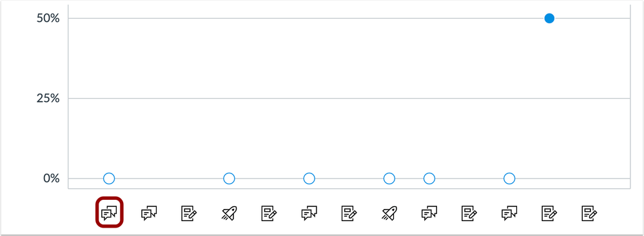Viewport: 644px width, 236px height.
Task: Open the leftmost assignment pencil icon
Action: (189, 213)
